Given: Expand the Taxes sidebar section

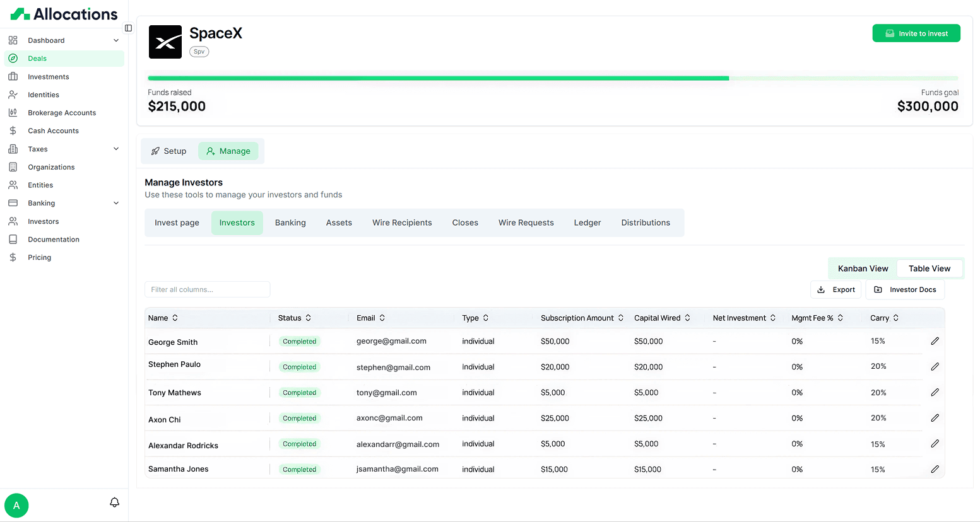Looking at the screenshot, I should pos(115,148).
